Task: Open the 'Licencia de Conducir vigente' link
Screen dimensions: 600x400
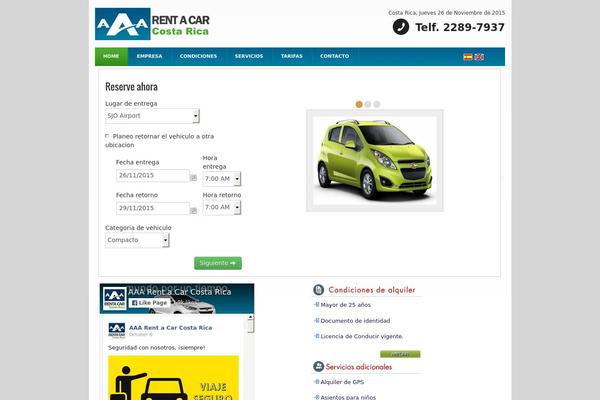Action: 362,336
